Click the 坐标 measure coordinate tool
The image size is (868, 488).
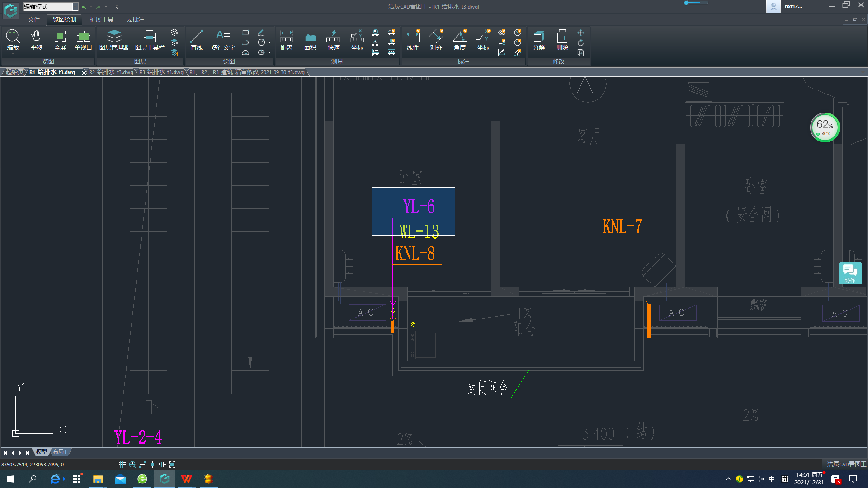tap(357, 40)
